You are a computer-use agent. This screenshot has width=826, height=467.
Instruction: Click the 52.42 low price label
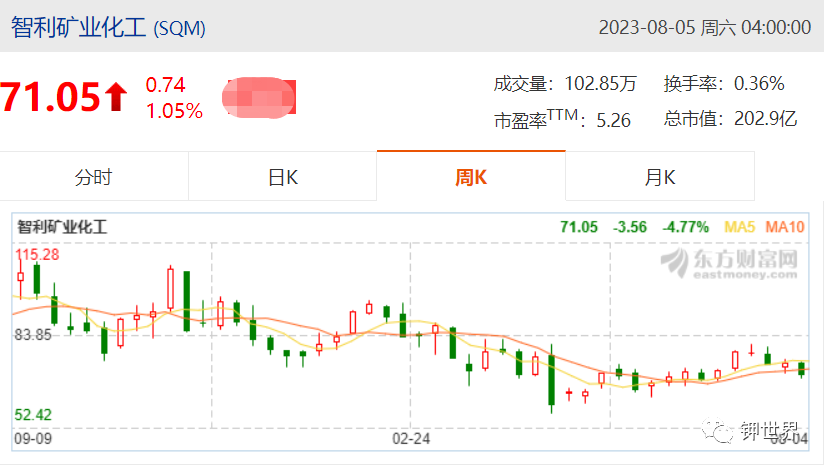(33, 415)
